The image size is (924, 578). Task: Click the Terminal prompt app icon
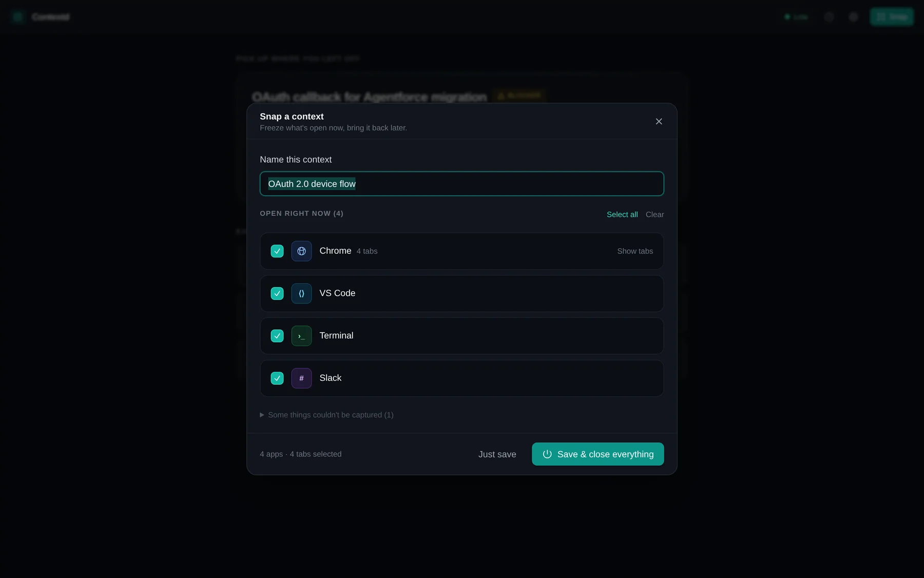[301, 336]
